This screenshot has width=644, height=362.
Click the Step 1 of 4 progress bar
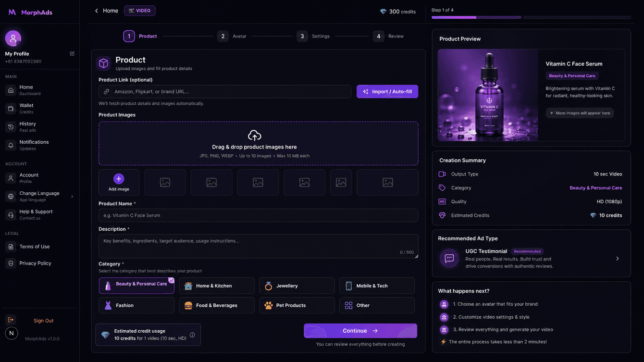(531, 17)
